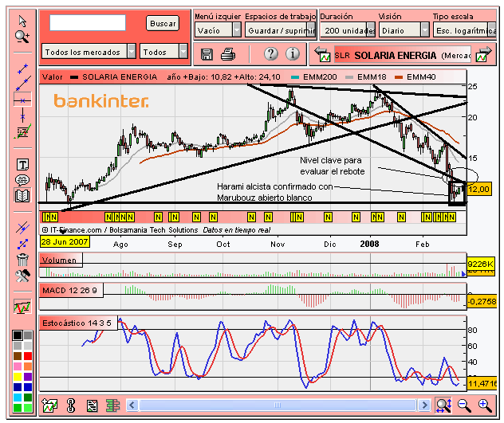This screenshot has width=504, height=423.
Task: Go to the next security arrow icon
Action: click(x=484, y=54)
